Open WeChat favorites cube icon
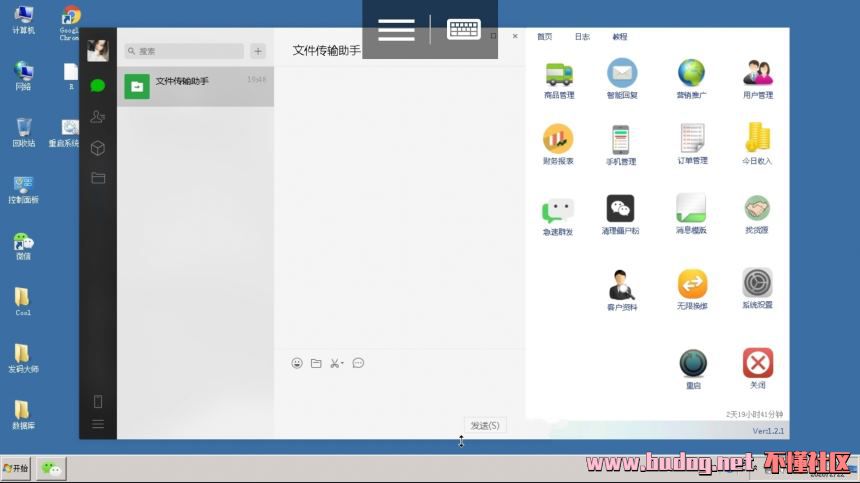 (98, 148)
